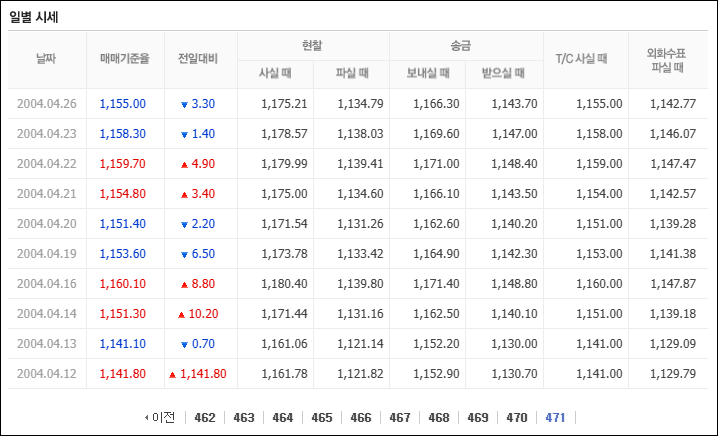Viewport: 718px width, 436px height.
Task: Click base rate value 1,160.10
Action: click(x=123, y=284)
